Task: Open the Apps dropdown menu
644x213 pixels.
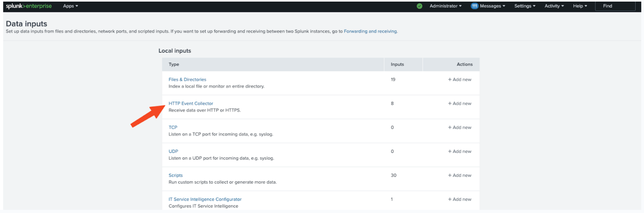Action: coord(70,6)
